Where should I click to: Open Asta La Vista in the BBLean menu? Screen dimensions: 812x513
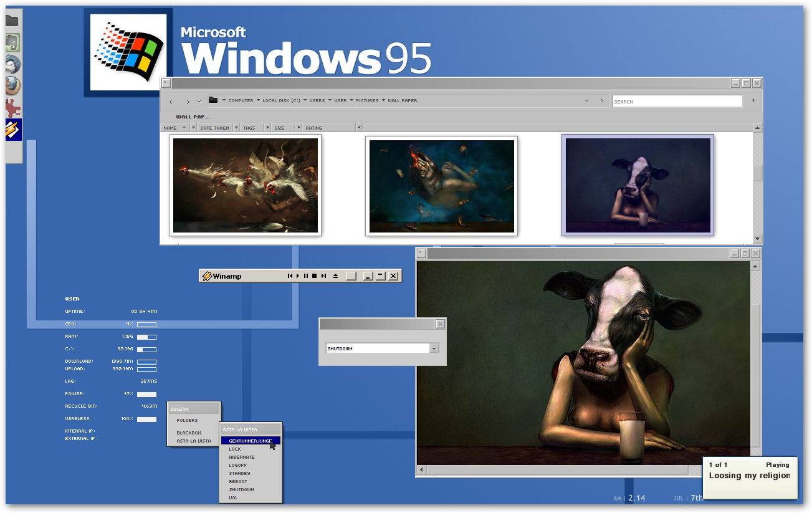pos(194,441)
